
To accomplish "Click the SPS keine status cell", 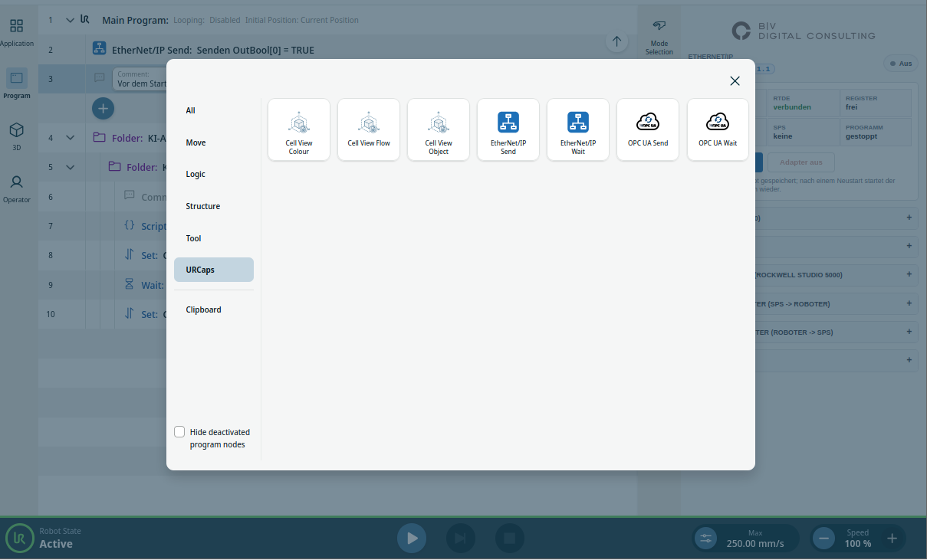I will (x=804, y=132).
